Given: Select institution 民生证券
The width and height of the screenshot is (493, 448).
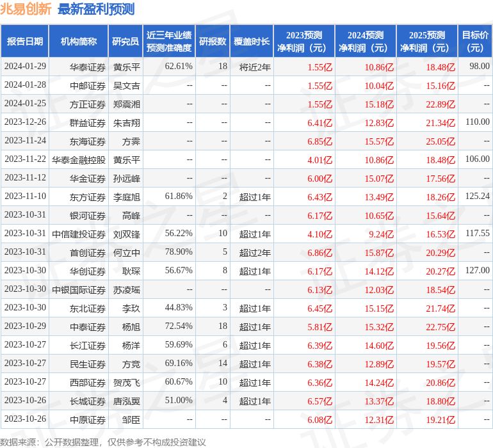Looking at the screenshot, I should pyautogui.click(x=88, y=364).
